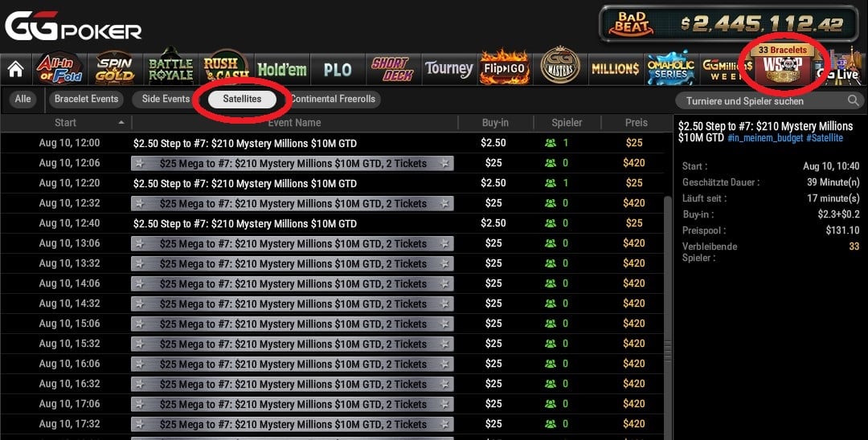Screen dimensions: 868x440
Task: Open the GG Masters emblem icon
Action: click(x=559, y=67)
